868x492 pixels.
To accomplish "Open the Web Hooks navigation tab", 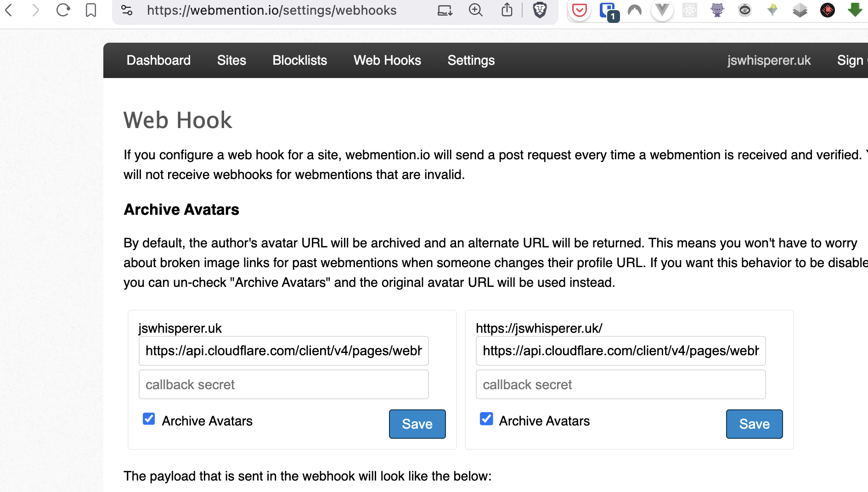I will point(387,60).
